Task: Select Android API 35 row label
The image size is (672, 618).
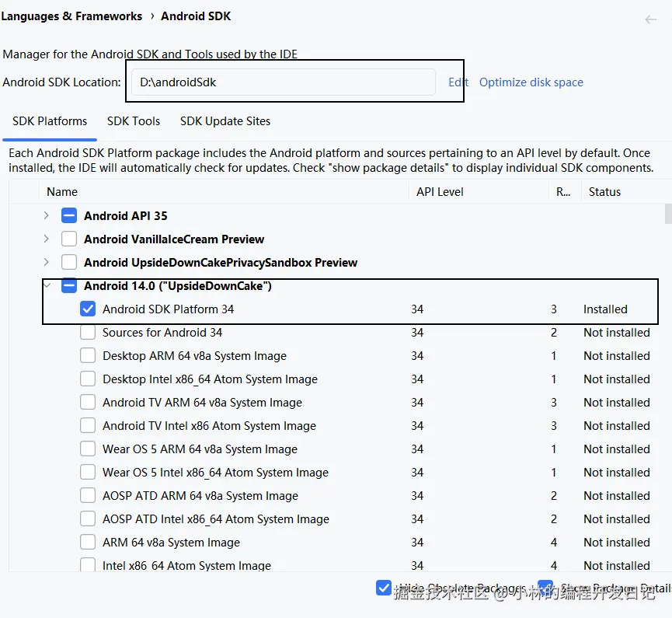Action: point(126,216)
